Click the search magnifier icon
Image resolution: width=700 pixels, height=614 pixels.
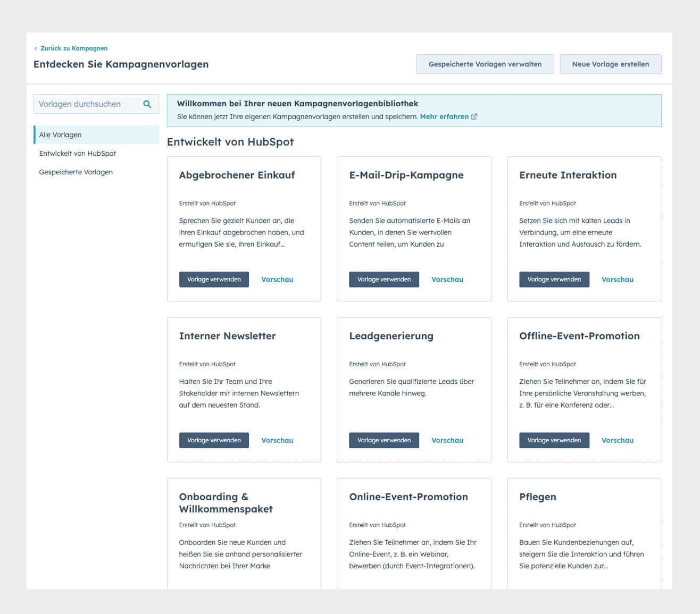pyautogui.click(x=147, y=104)
